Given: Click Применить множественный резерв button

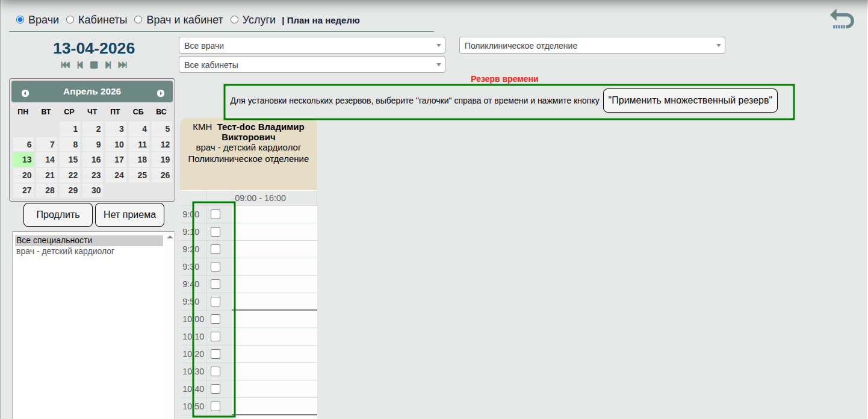Looking at the screenshot, I should pos(690,101).
